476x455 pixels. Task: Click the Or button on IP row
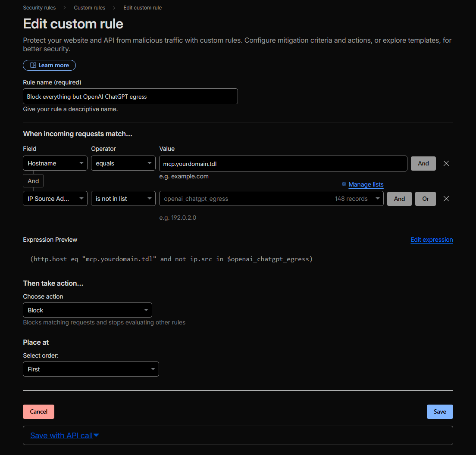426,199
